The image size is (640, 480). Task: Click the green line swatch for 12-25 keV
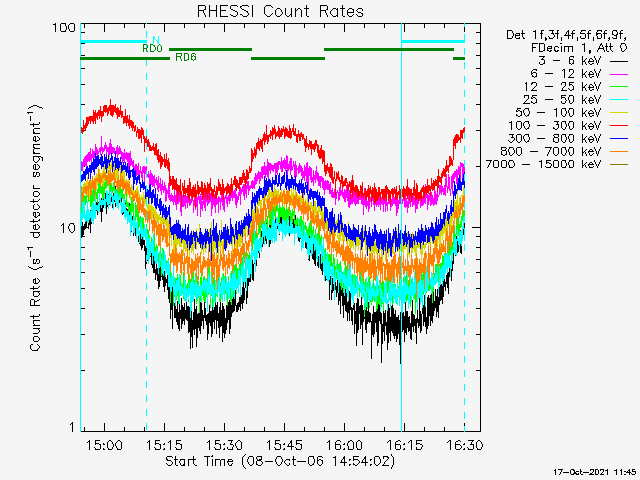click(619, 87)
